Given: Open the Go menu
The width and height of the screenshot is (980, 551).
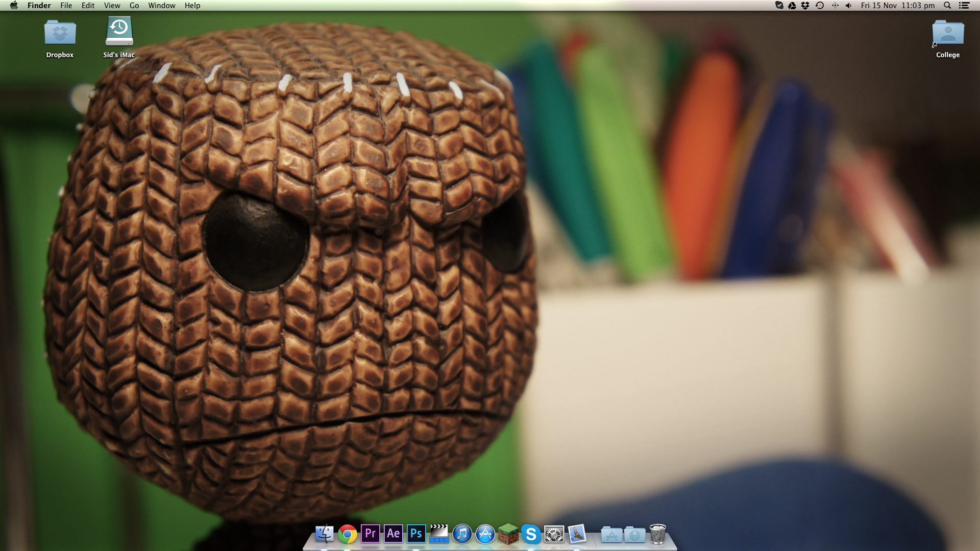Looking at the screenshot, I should pos(134,6).
